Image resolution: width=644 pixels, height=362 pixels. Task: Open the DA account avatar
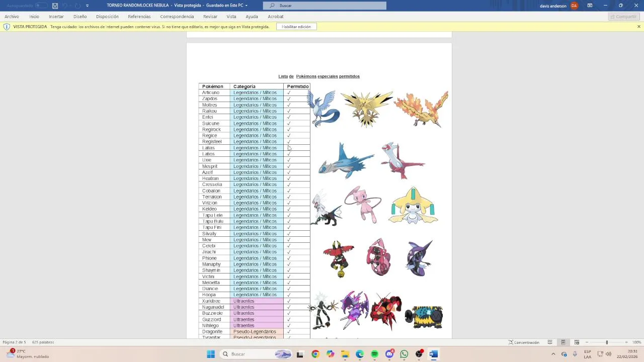pos(574,6)
